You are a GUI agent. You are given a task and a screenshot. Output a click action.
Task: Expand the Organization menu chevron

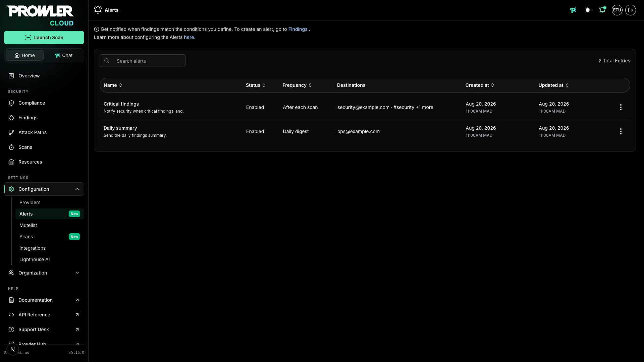pyautogui.click(x=77, y=273)
